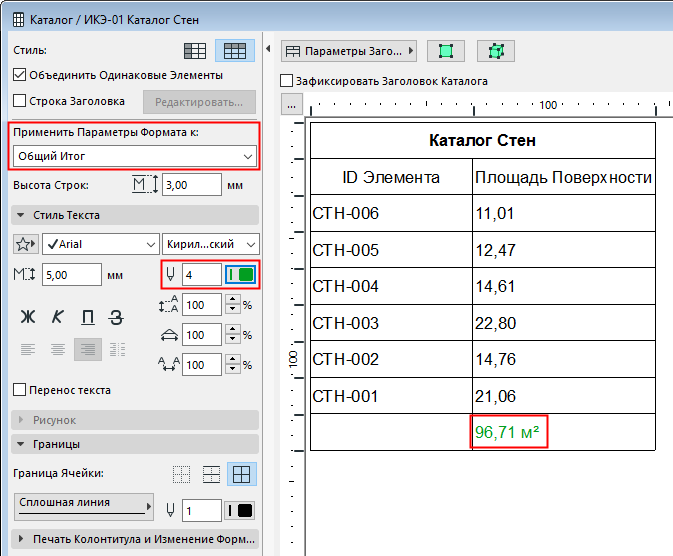Click the ruler corner button with ellipsis
Viewport: 673px width, 556px height.
click(291, 105)
